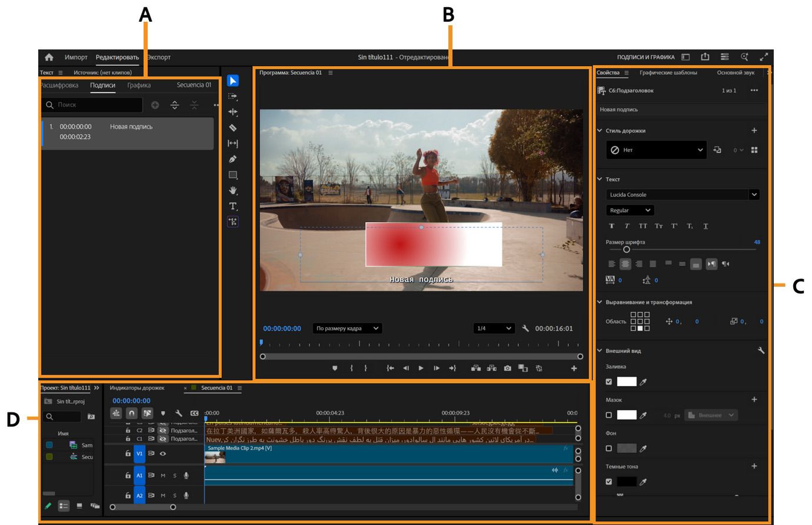Click the Export Frame camera icon
The height and width of the screenshot is (525, 812).
pyautogui.click(x=507, y=368)
